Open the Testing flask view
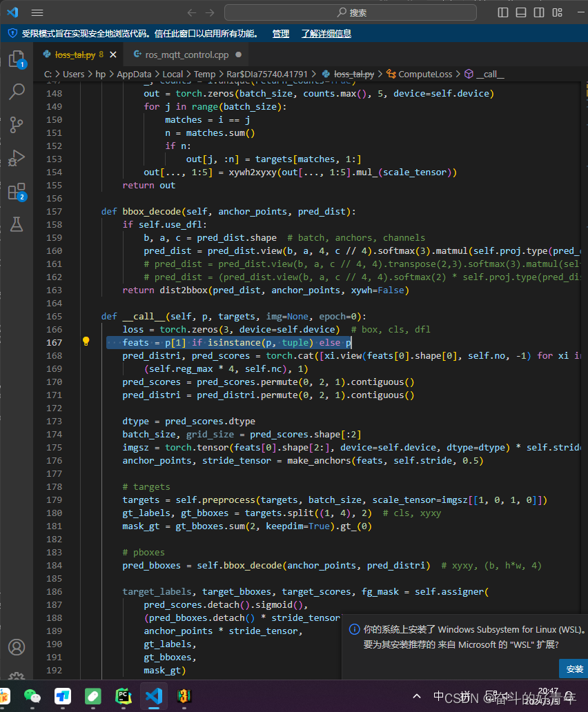This screenshot has width=588, height=712. point(17,224)
